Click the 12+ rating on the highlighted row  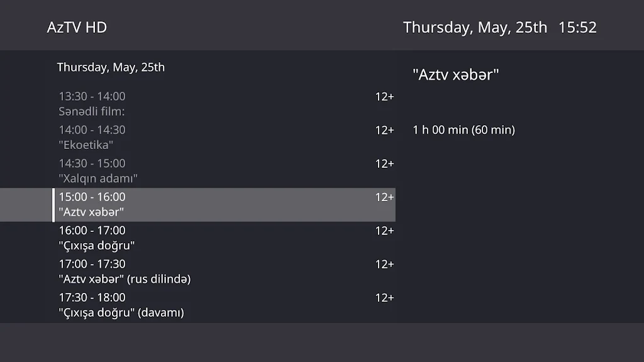pos(384,197)
